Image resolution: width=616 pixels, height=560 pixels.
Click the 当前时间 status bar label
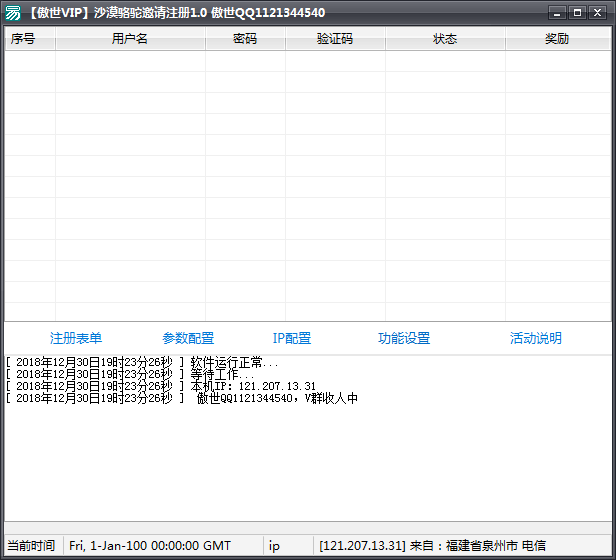(31, 545)
